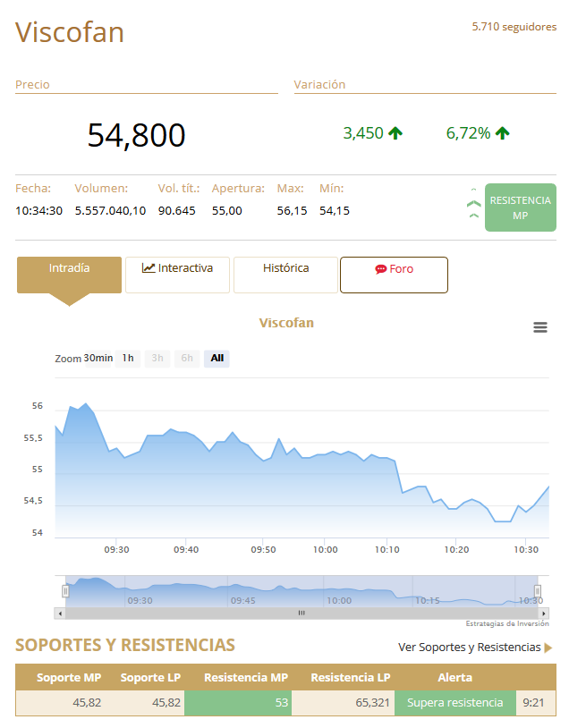The height and width of the screenshot is (728, 569).
Task: Click the green percentage change up arrow
Action: click(503, 133)
